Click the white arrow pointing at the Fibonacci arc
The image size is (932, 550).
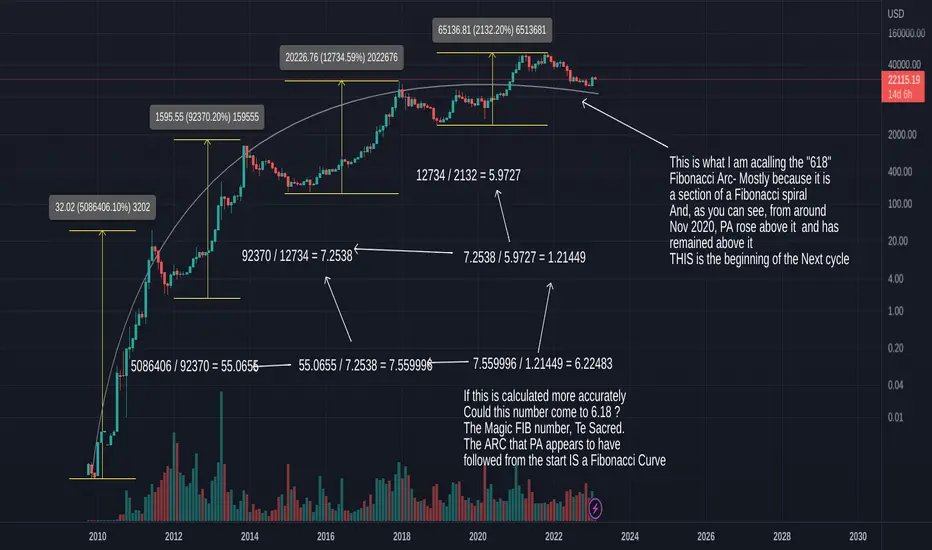[x=625, y=124]
